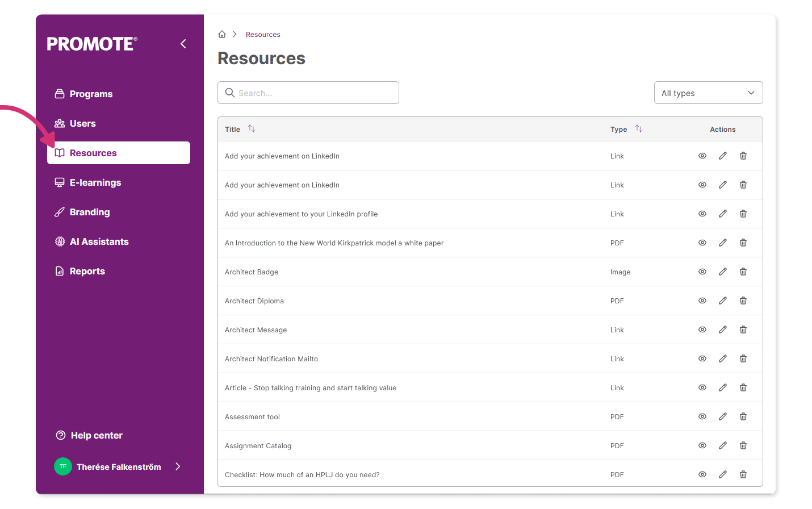Focus the Search resources field
812x509 pixels.
click(x=308, y=93)
